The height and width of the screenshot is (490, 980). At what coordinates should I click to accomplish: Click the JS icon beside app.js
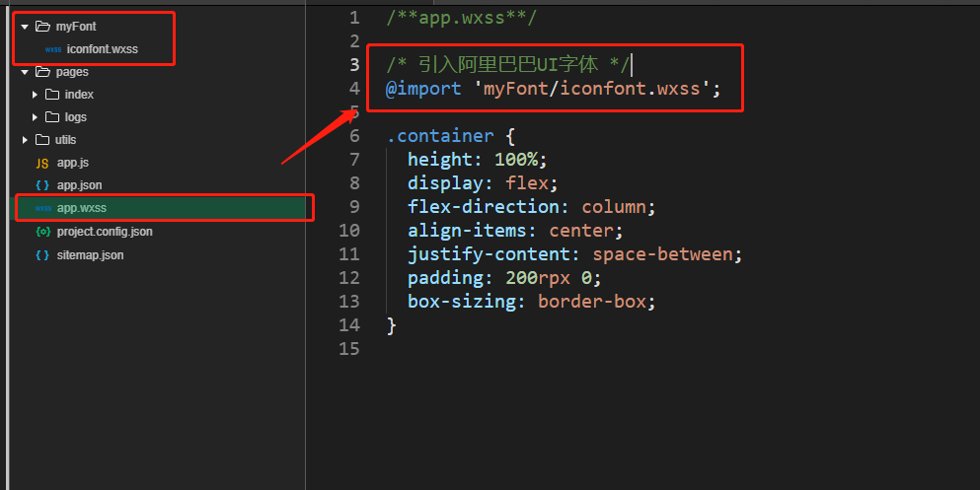tap(41, 164)
